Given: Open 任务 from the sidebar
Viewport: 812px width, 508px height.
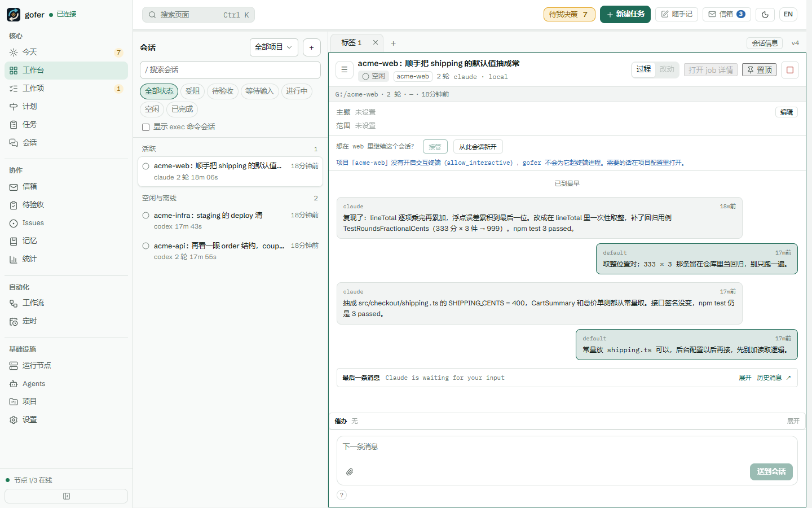Looking at the screenshot, I should click(66, 125).
